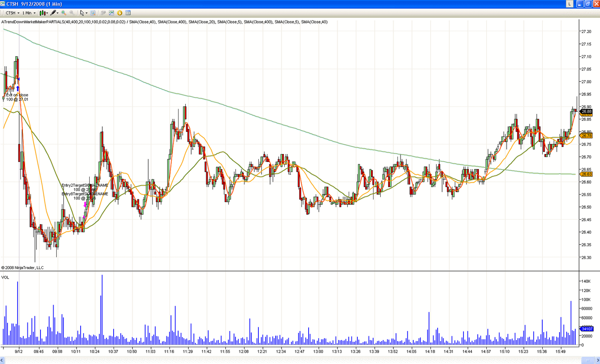Select the cursor pointer tool icon
This screenshot has width=600, height=364.
point(82,13)
